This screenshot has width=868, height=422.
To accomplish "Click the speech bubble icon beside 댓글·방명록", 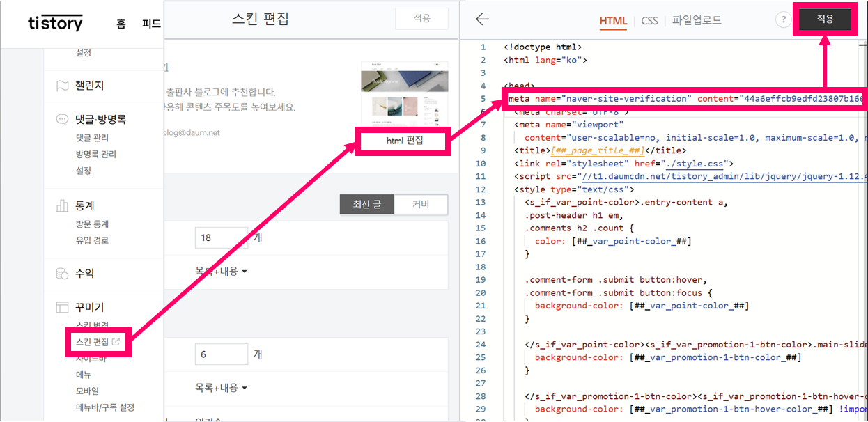I will [x=63, y=120].
